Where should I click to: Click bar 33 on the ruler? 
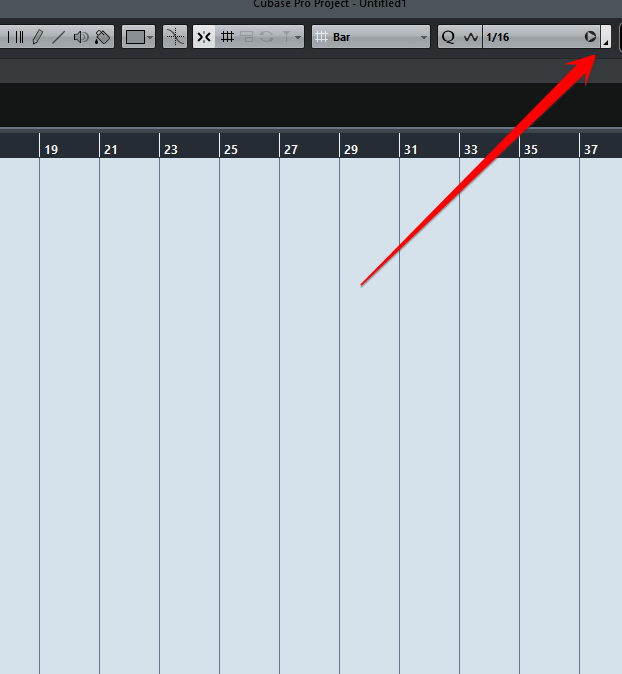471,150
